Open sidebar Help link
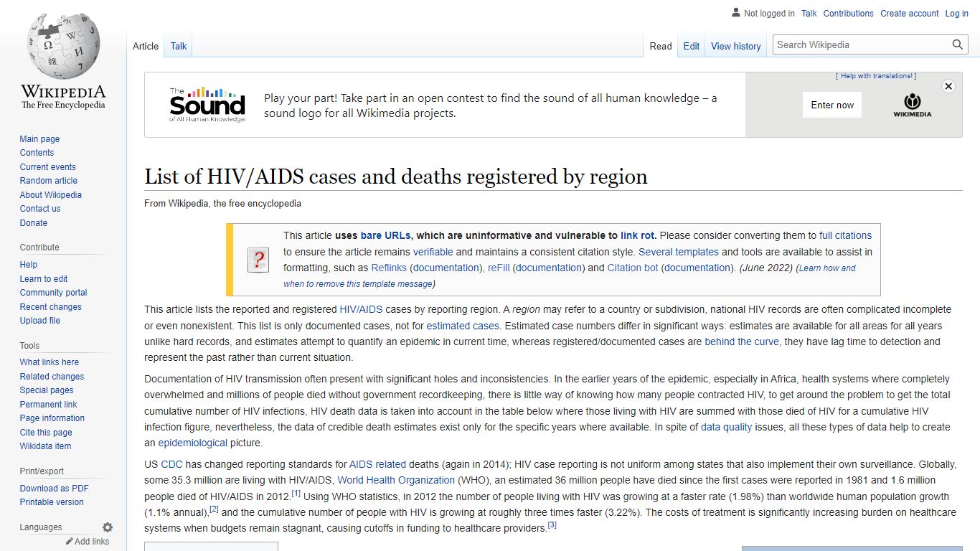980x551 pixels. click(x=29, y=265)
